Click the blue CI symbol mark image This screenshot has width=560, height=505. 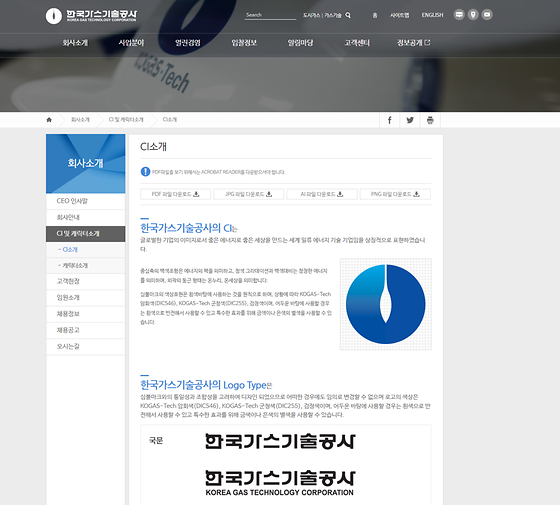386,304
